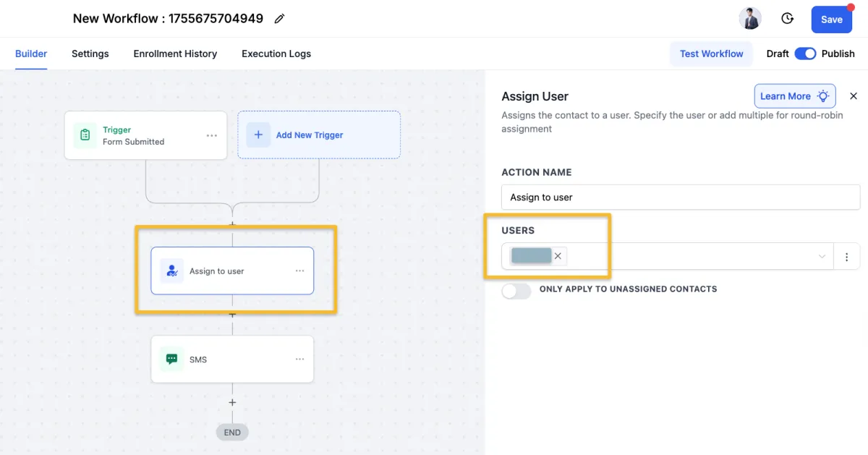Screen dimensions: 868x455
Task: Switch to the Enrollment History tab
Action: [x=175, y=54]
